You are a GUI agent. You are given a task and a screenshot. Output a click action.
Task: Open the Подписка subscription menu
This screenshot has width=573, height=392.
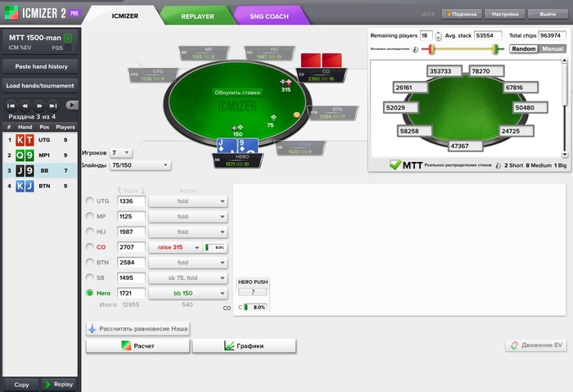[x=462, y=14]
